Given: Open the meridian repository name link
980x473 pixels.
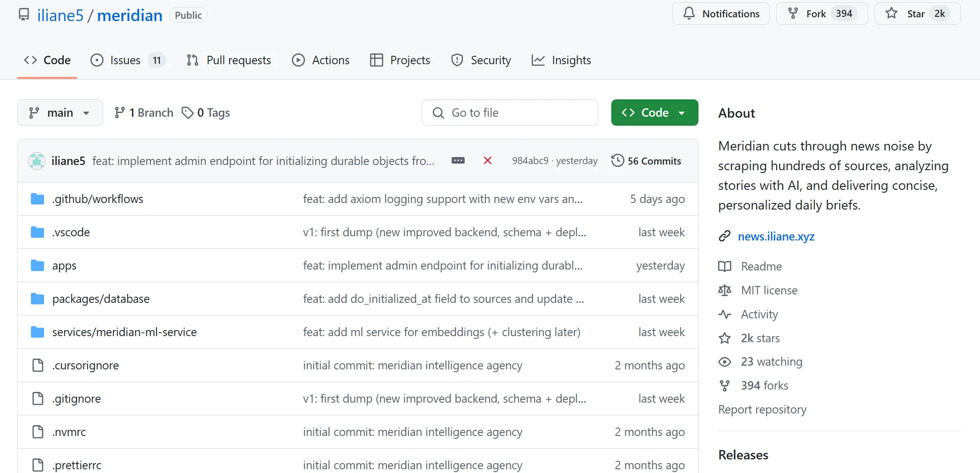Looking at the screenshot, I should (130, 15).
